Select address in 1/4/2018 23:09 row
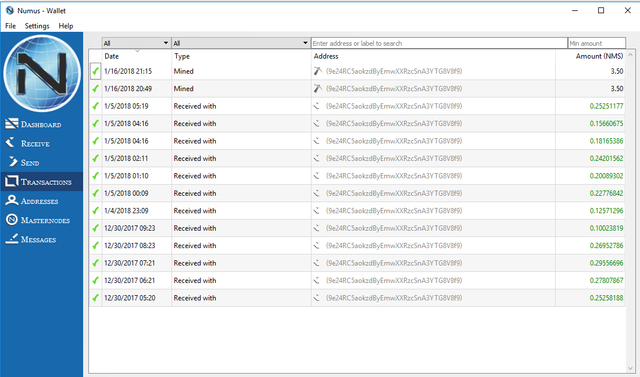The height and width of the screenshot is (377, 640). pos(394,211)
